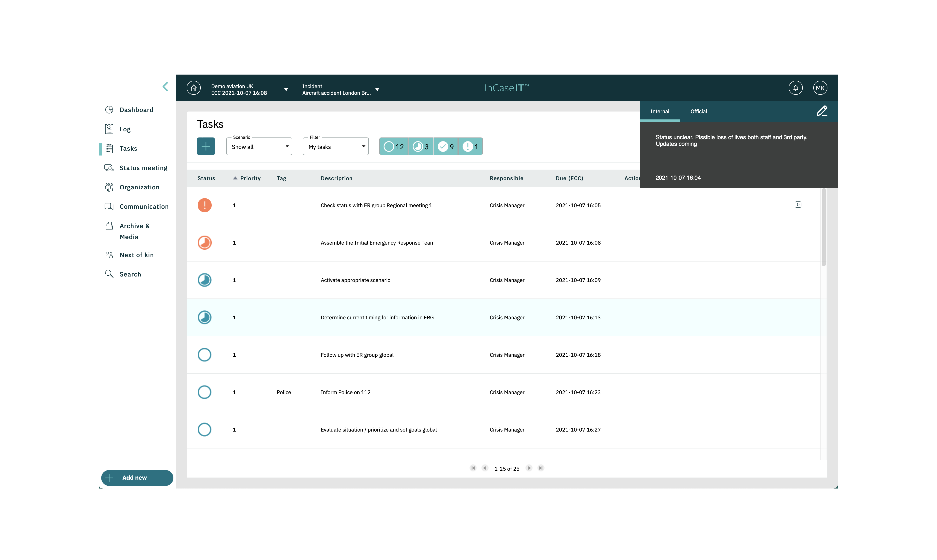Image resolution: width=937 pixels, height=560 pixels.
Task: Toggle not-started tasks filter showing 12
Action: point(393,146)
